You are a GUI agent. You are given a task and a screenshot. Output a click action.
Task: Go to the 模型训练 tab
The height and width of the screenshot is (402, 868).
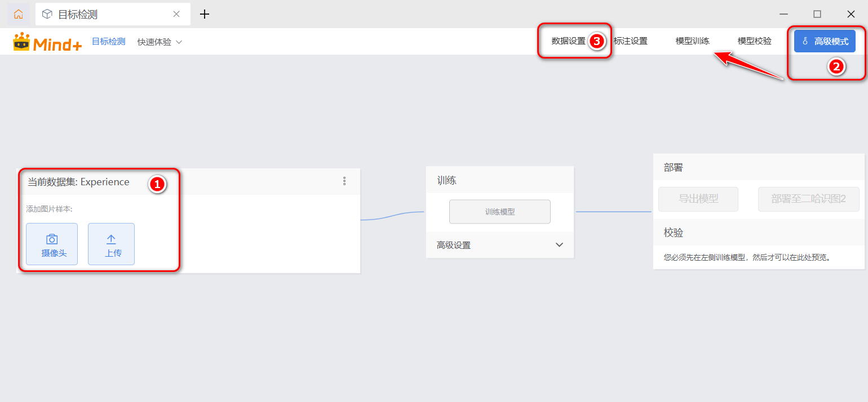(x=692, y=41)
